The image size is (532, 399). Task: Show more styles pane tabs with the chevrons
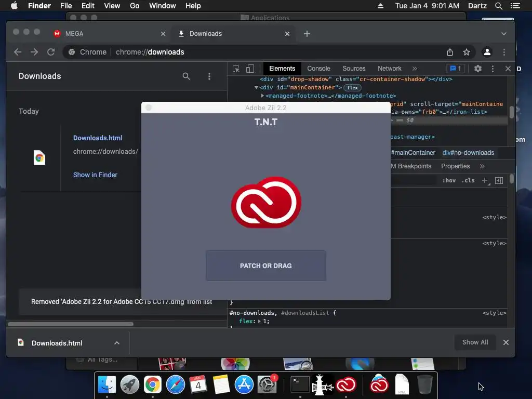(x=482, y=166)
